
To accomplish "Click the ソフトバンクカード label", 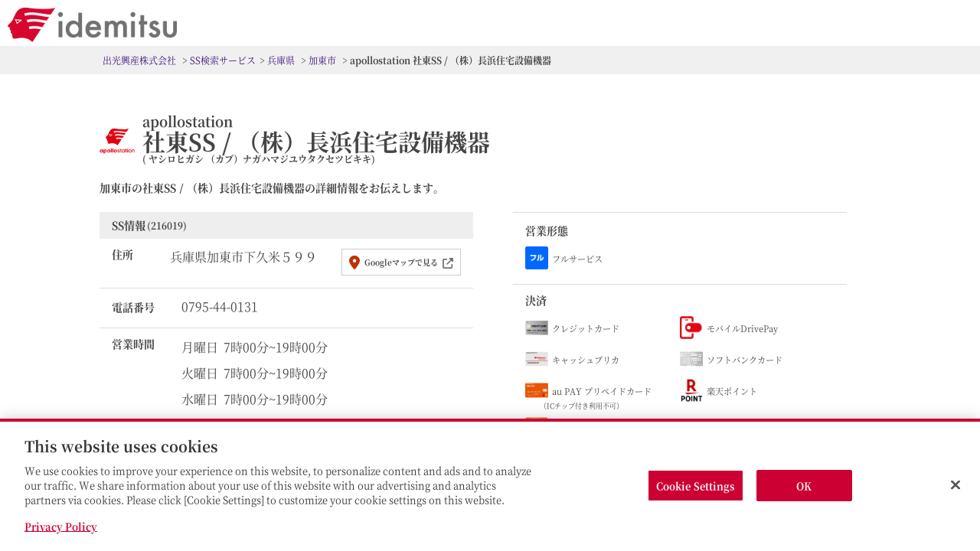I will (x=745, y=360).
